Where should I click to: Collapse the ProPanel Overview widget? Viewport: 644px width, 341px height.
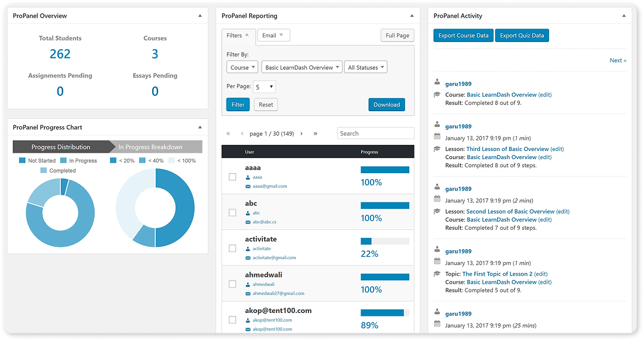tap(200, 16)
